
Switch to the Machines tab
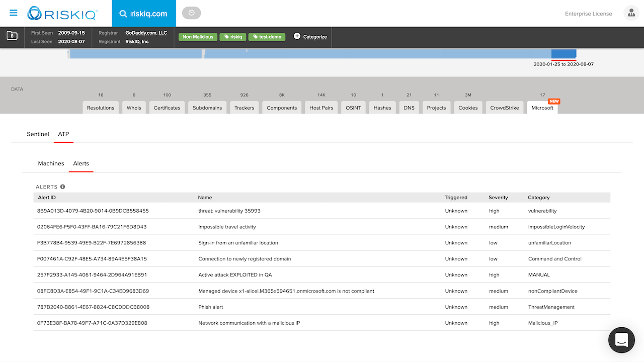tap(51, 163)
